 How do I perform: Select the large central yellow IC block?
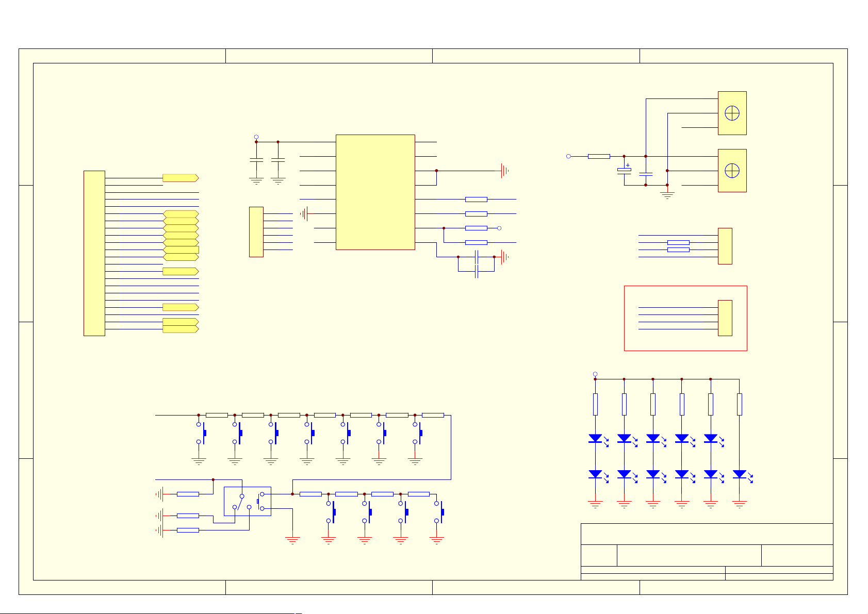(x=375, y=192)
